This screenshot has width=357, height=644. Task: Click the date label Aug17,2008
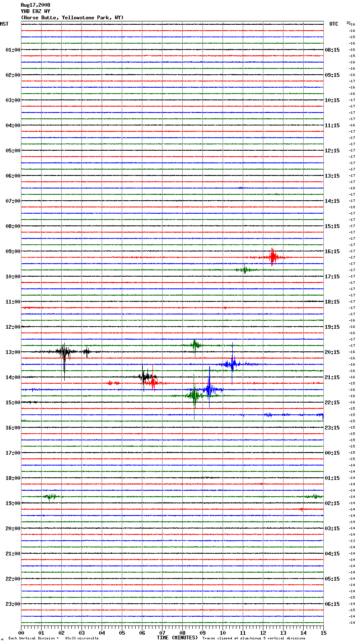[x=35, y=5]
